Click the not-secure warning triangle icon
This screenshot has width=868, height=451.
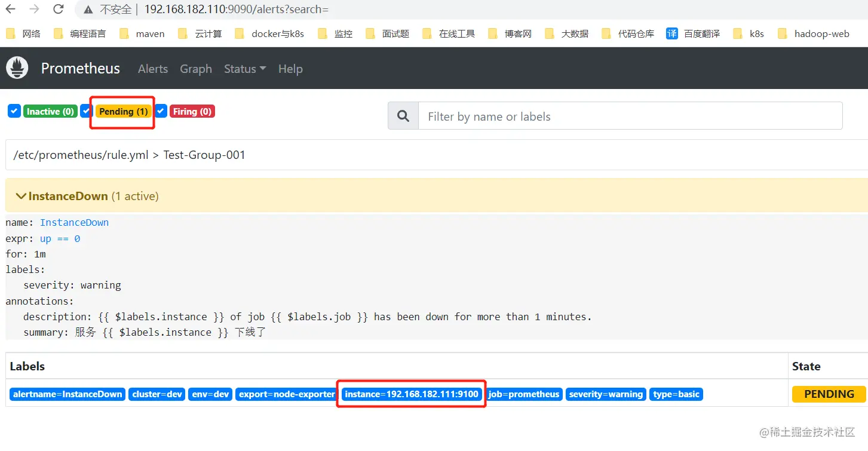[88, 10]
